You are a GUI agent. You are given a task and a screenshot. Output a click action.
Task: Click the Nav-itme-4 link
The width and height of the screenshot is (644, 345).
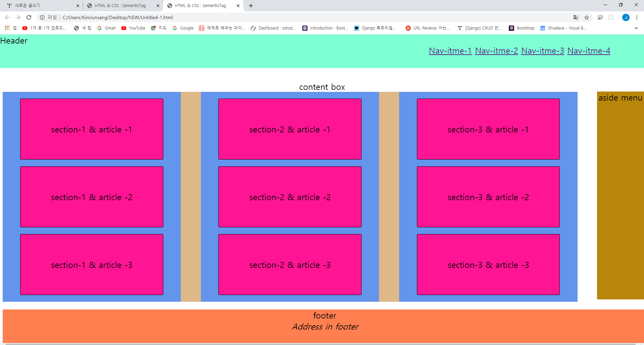click(589, 51)
